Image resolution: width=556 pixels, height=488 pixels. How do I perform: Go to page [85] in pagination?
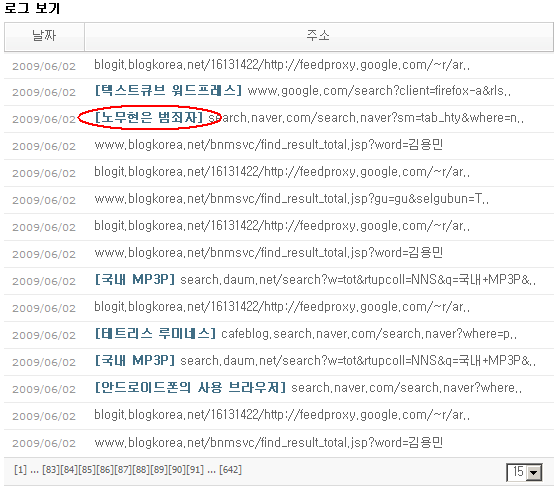pos(87,470)
